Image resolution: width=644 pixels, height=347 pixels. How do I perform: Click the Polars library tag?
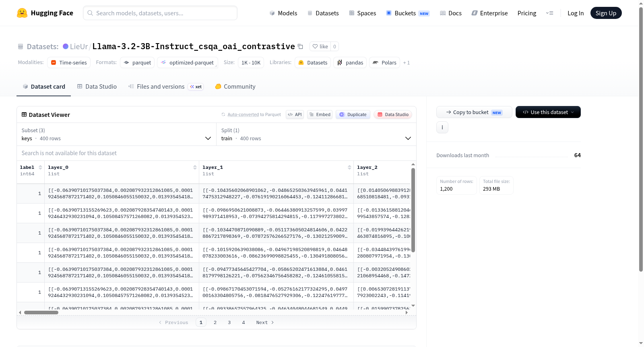(x=385, y=62)
